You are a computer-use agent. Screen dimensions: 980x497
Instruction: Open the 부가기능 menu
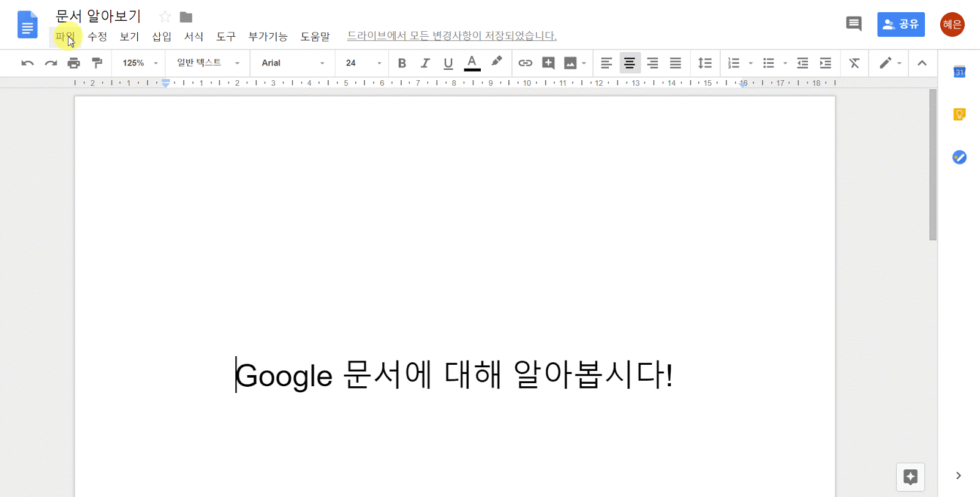[x=268, y=37]
